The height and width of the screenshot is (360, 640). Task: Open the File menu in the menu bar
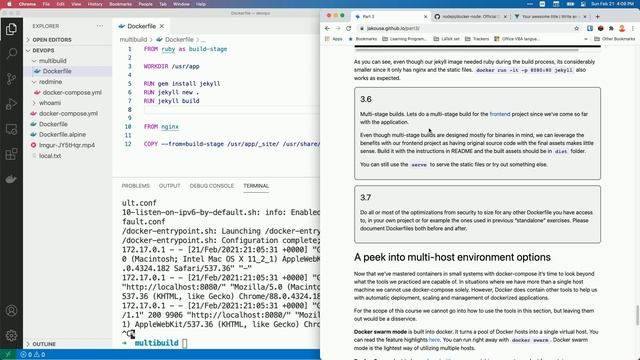[x=46, y=4]
